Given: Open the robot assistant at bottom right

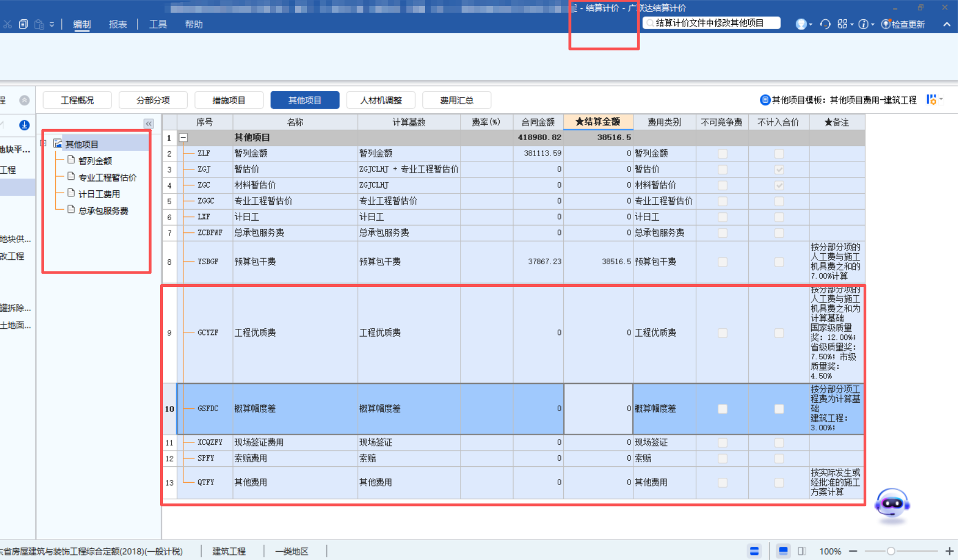Looking at the screenshot, I should pos(892,504).
